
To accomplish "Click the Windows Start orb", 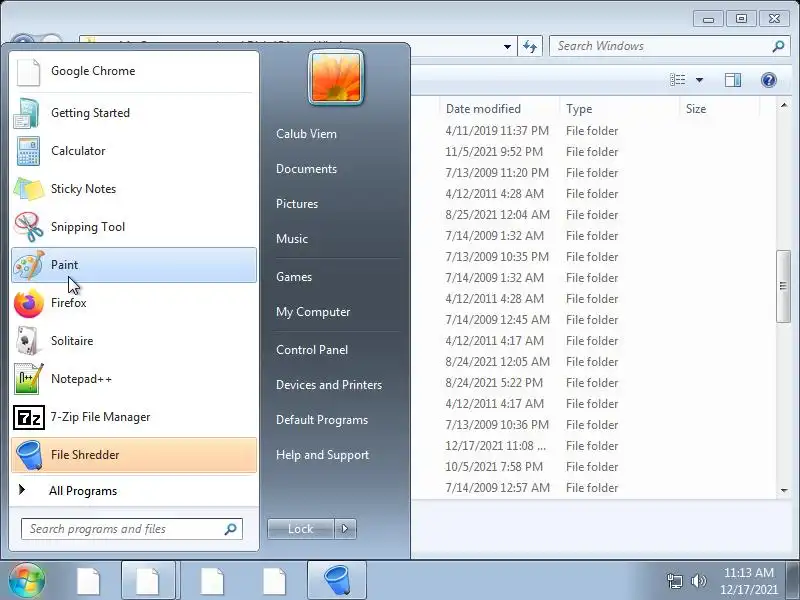I will 27,580.
